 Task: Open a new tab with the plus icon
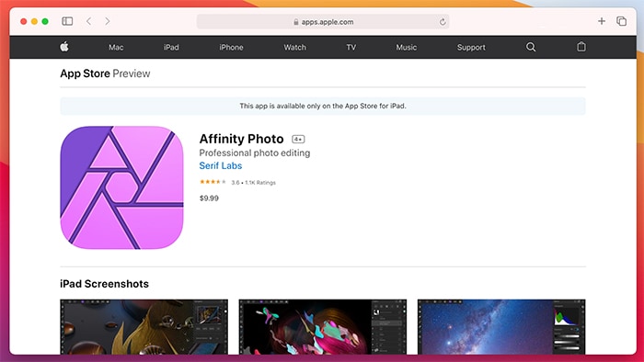click(602, 21)
